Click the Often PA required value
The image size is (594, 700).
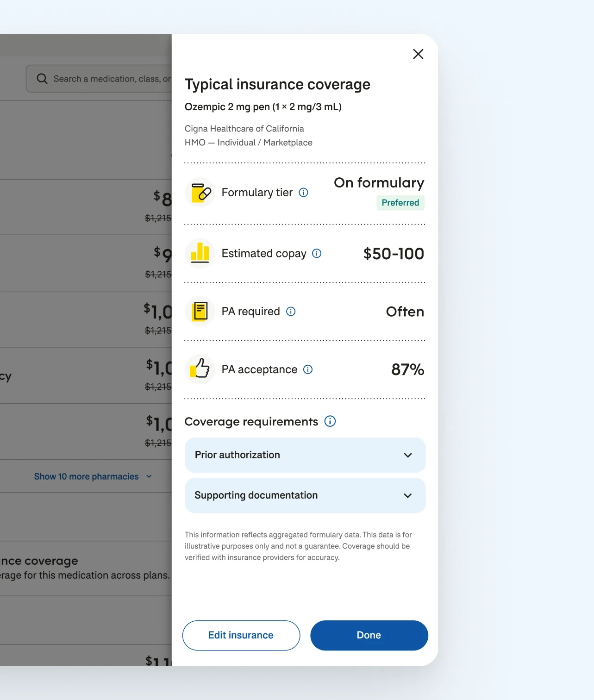(x=405, y=312)
